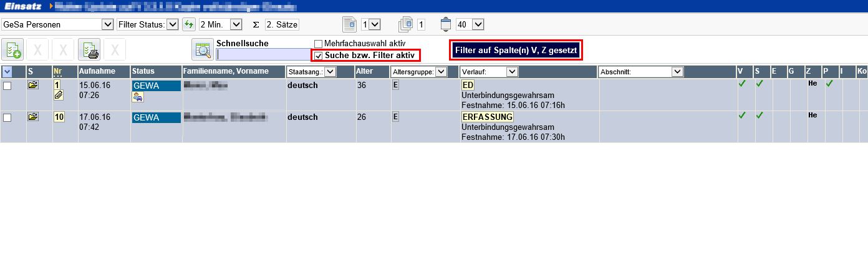Image resolution: width=868 pixels, height=266 pixels.
Task: Click the P column header
Action: click(826, 71)
